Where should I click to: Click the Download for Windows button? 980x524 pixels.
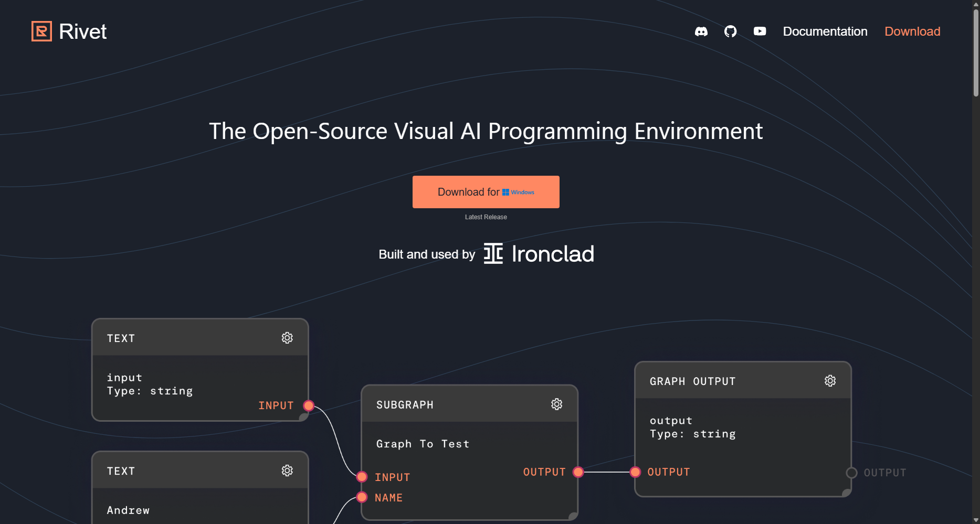486,192
